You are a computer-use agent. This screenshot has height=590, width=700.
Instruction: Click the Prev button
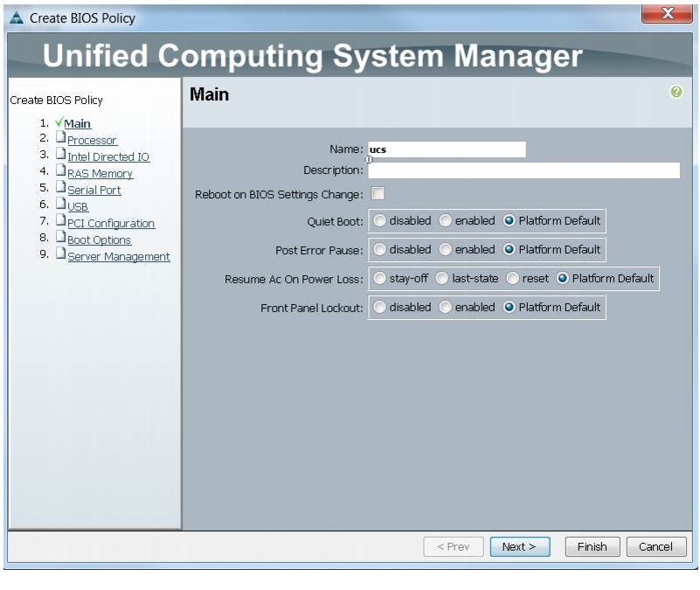pyautogui.click(x=454, y=546)
